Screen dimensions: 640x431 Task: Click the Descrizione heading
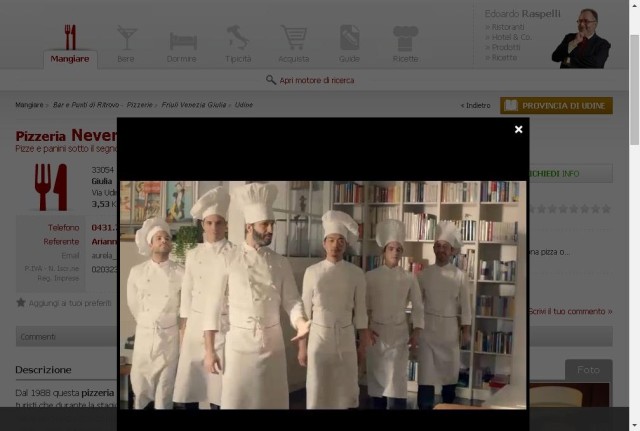[x=43, y=370]
